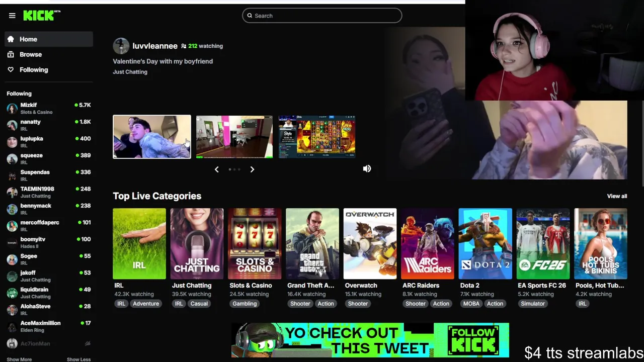This screenshot has width=644, height=362.
Task: Go to next featured stream arrow
Action: [x=252, y=169]
